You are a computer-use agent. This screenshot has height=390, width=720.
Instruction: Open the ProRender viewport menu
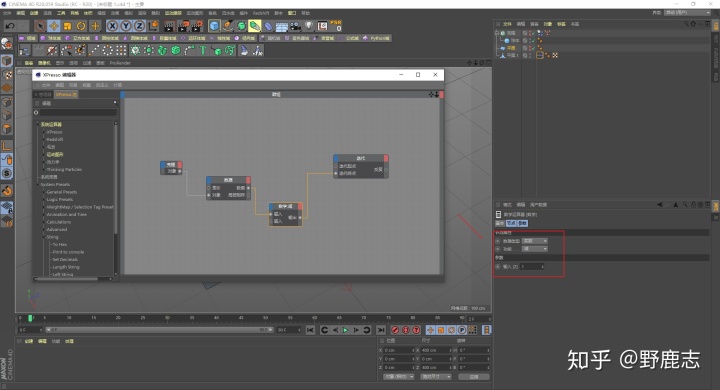pyautogui.click(x=120, y=63)
